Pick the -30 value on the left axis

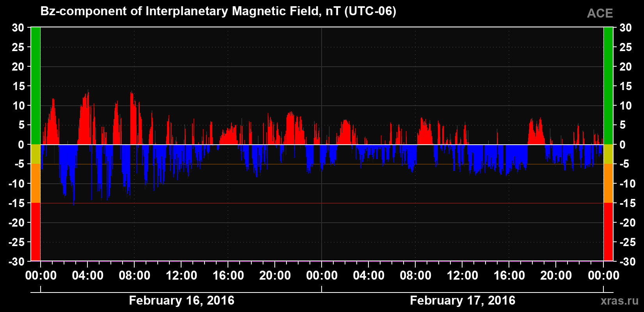pyautogui.click(x=16, y=262)
